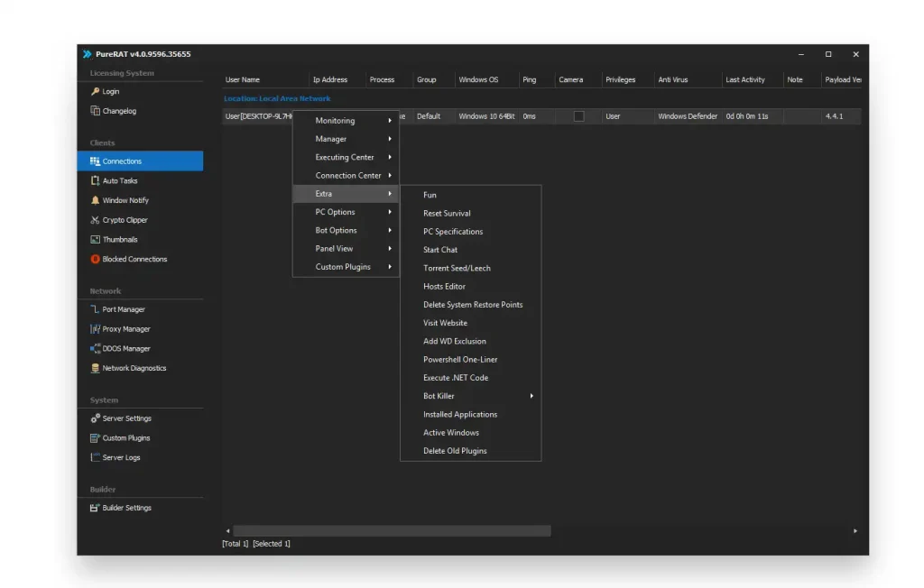Image resolution: width=924 pixels, height=588 pixels.
Task: Click the Port Manager icon
Action: tap(95, 309)
